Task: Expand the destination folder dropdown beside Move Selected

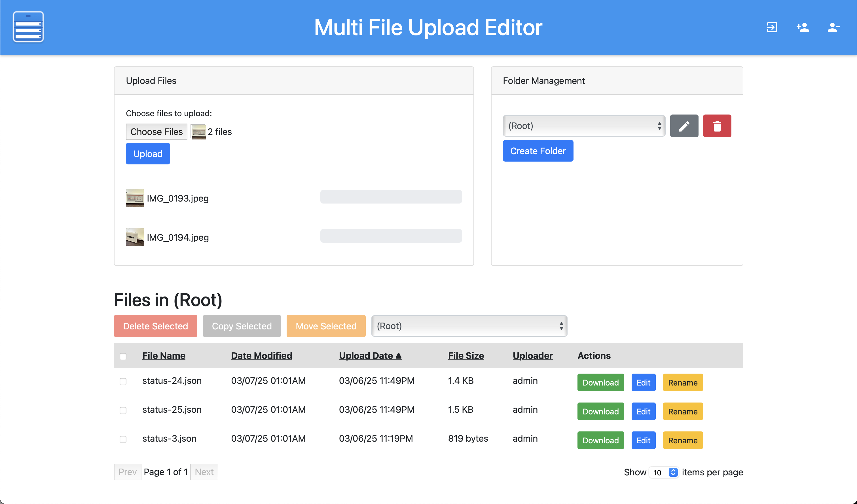Action: [469, 326]
